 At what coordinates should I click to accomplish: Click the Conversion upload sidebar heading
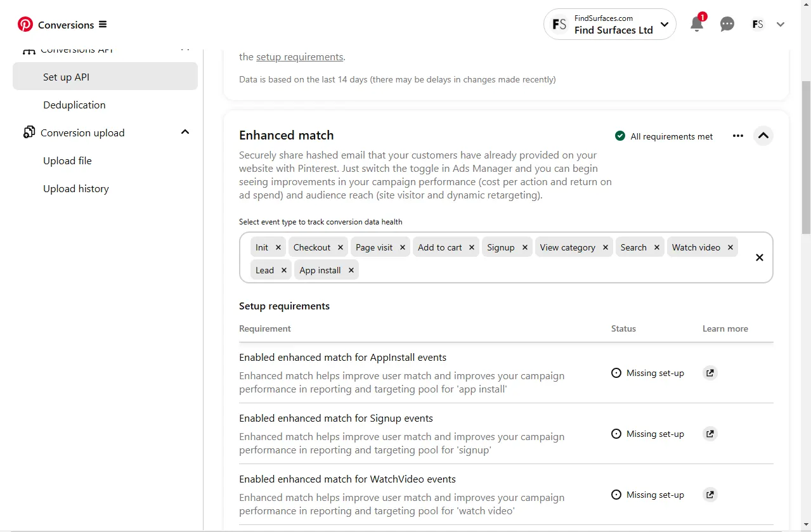(82, 133)
